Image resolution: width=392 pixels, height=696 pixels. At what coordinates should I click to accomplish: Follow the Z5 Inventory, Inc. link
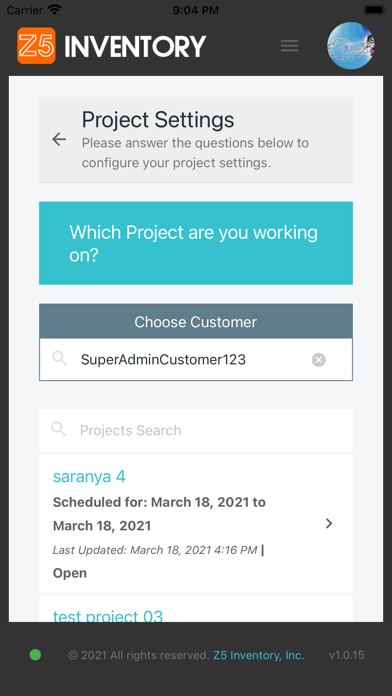click(259, 655)
